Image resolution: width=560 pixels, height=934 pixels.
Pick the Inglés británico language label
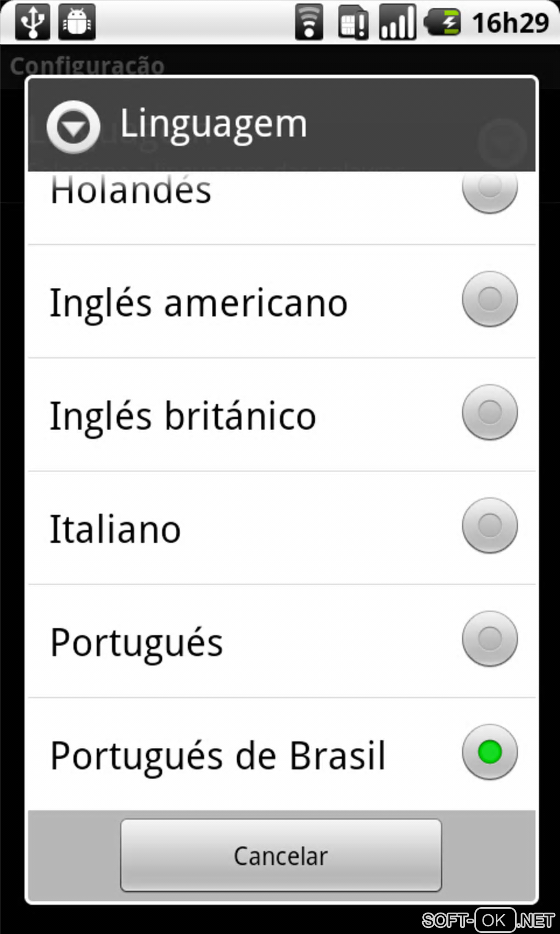pos(183,416)
